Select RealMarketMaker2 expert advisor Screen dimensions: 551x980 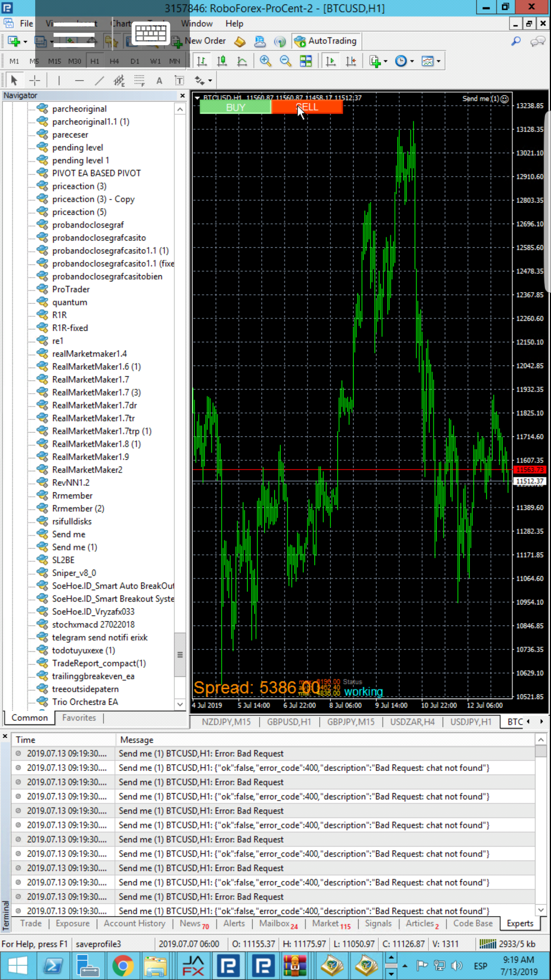coord(87,470)
